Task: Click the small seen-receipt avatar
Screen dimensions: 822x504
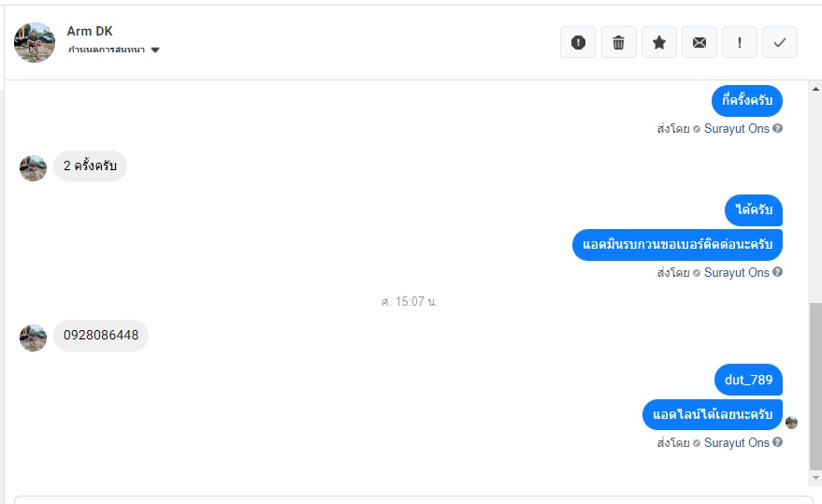Action: (791, 423)
